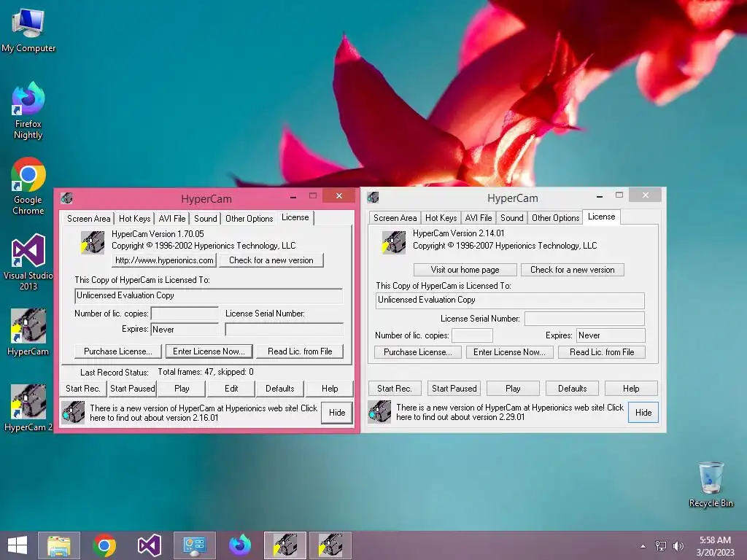Screen dimensions: 747x560
Task: Click Start Rec. in HyperCam 1.70
Action: 83,389
